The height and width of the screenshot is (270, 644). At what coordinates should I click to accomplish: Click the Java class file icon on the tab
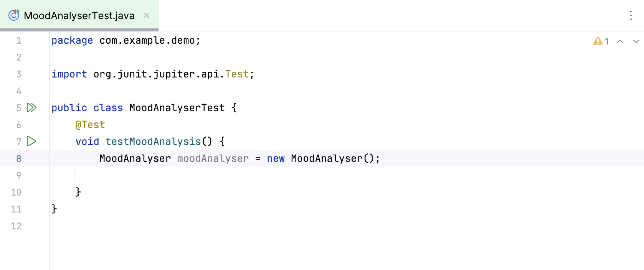(x=14, y=15)
